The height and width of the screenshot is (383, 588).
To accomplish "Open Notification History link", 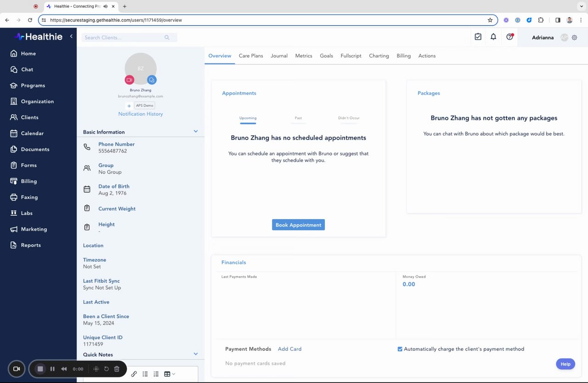I will [x=141, y=114].
